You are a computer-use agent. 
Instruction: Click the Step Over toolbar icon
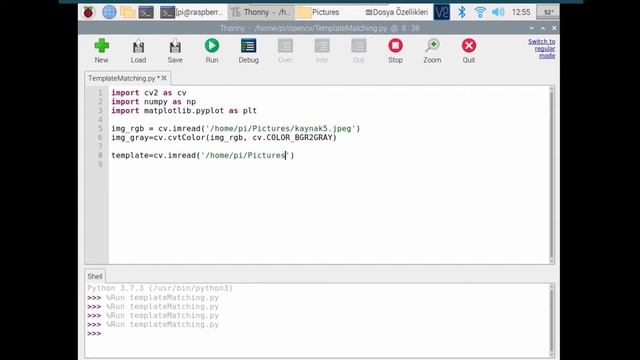pyautogui.click(x=285, y=51)
